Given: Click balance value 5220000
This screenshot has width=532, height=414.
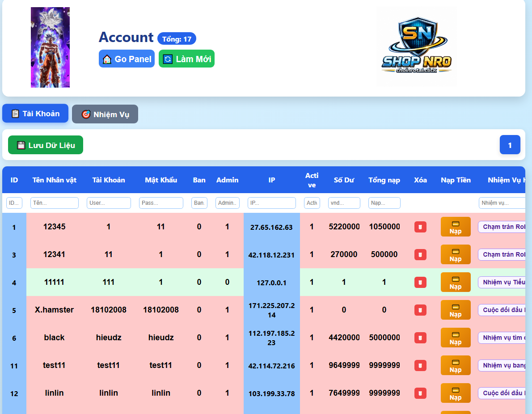Looking at the screenshot, I should coord(344,227).
